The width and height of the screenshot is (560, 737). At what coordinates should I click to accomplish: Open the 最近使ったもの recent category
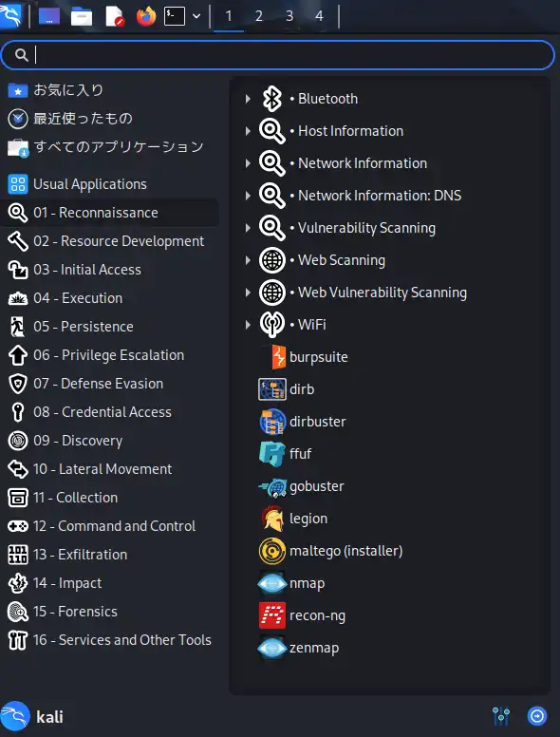(x=109, y=119)
